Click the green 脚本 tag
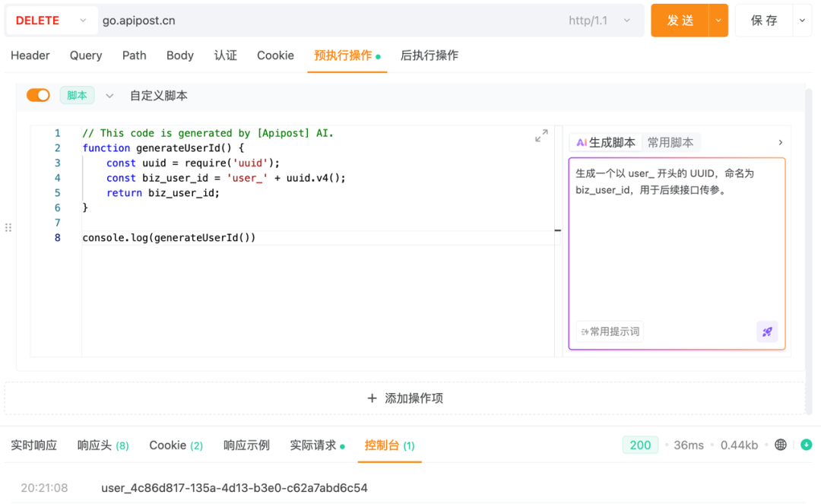Screen dimensions: 821x504 [x=77, y=95]
